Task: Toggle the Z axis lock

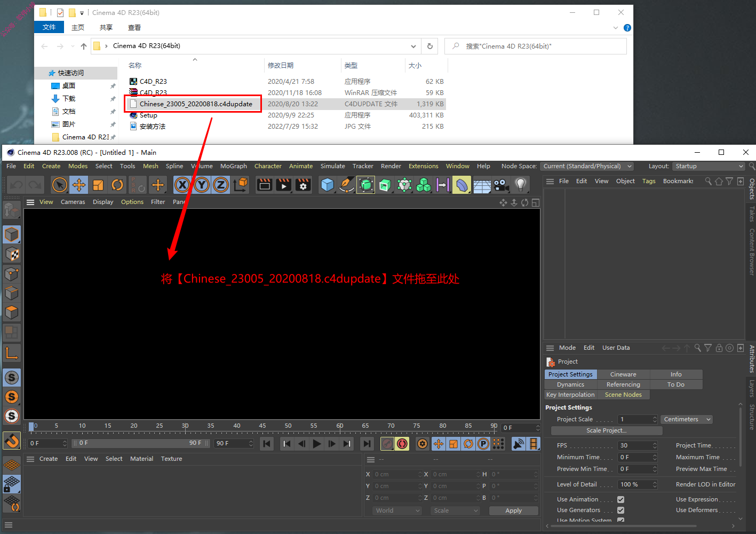Action: 221,185
